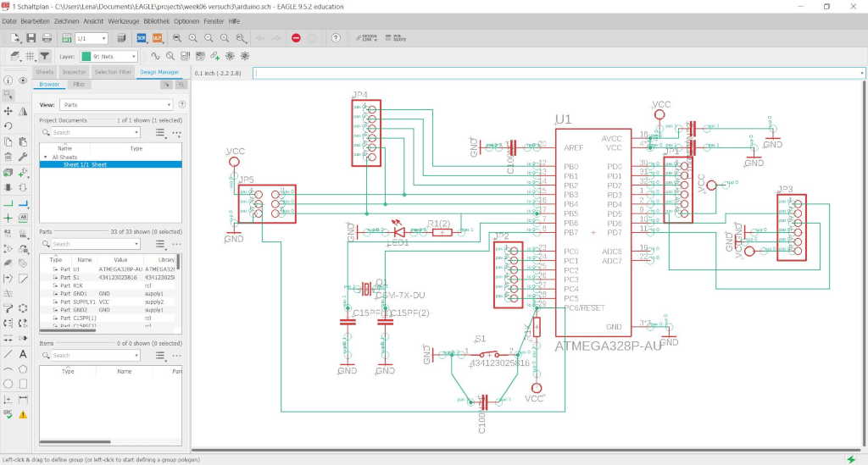Select 'Sheet 1/1 Sheet' row
This screenshot has height=465, width=868.
click(x=111, y=165)
